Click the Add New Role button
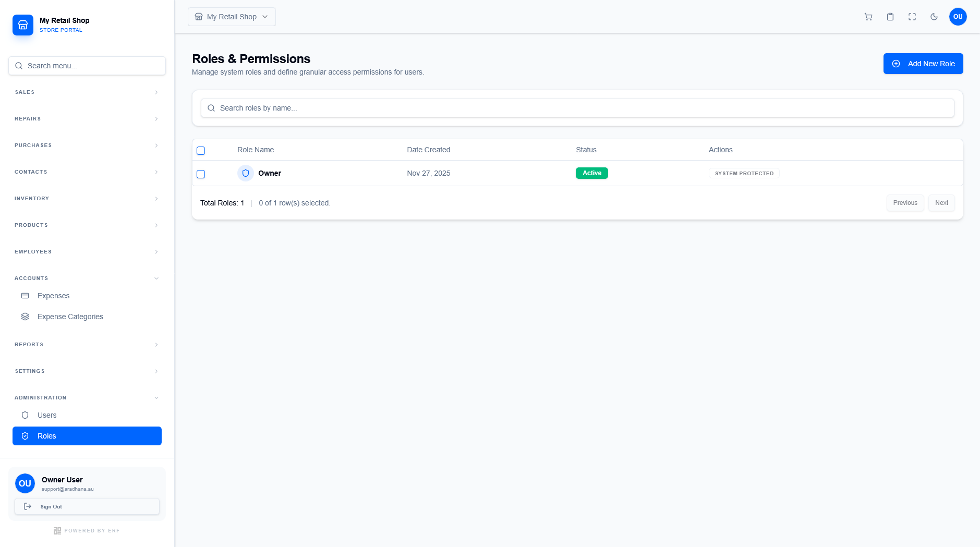Image resolution: width=980 pixels, height=547 pixels. (923, 63)
